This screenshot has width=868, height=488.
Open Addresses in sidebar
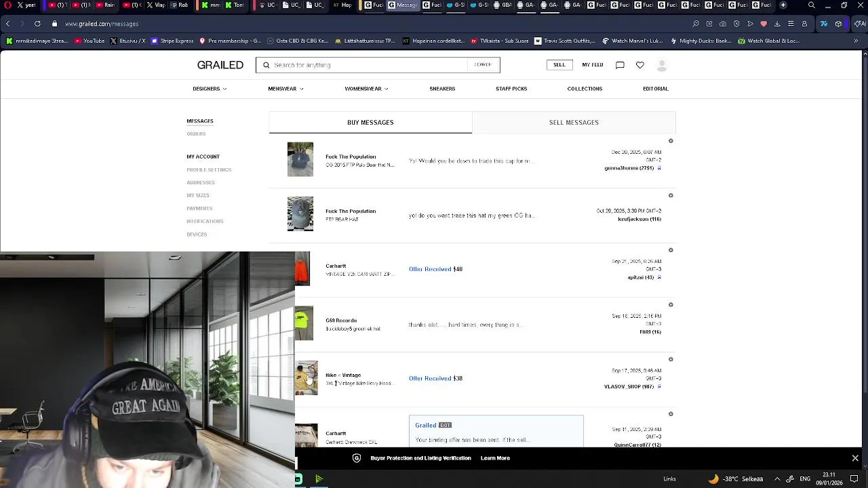click(x=201, y=183)
